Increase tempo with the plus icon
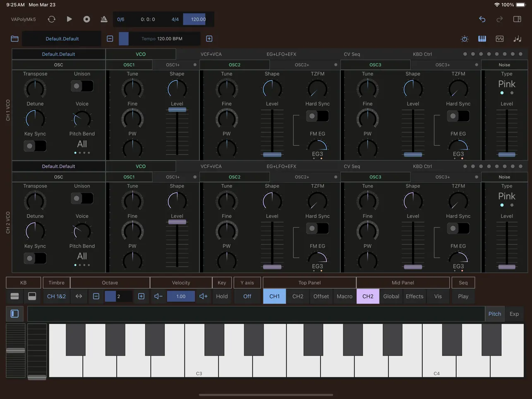Image resolution: width=532 pixels, height=399 pixels. coord(209,38)
